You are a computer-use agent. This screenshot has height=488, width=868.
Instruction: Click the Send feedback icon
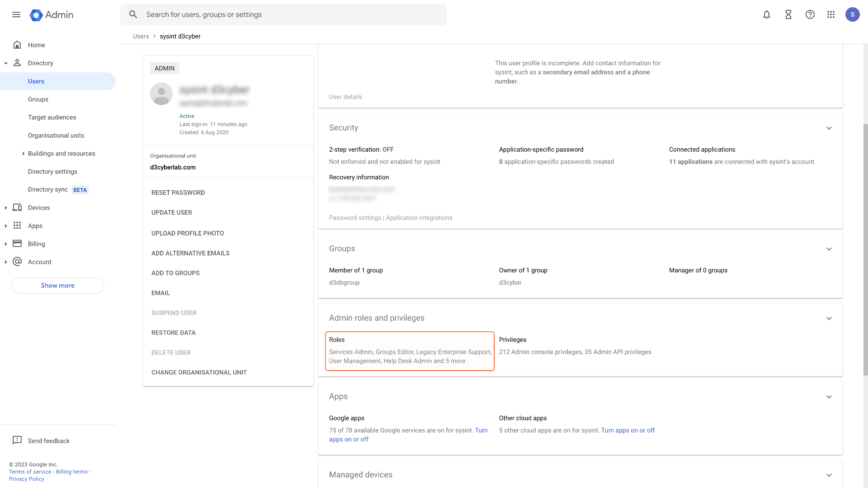point(17,440)
